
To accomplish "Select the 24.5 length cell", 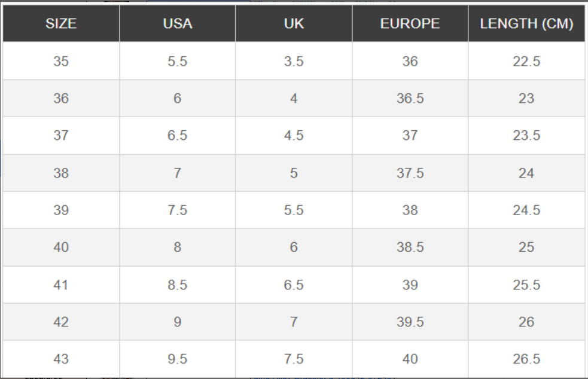I will [x=526, y=210].
